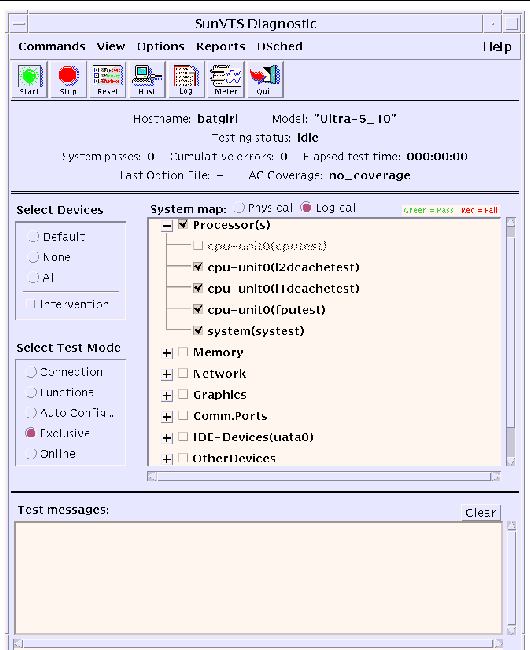Image resolution: width=530 pixels, height=650 pixels.
Task: Select Connection test mode
Action: [x=31, y=372]
